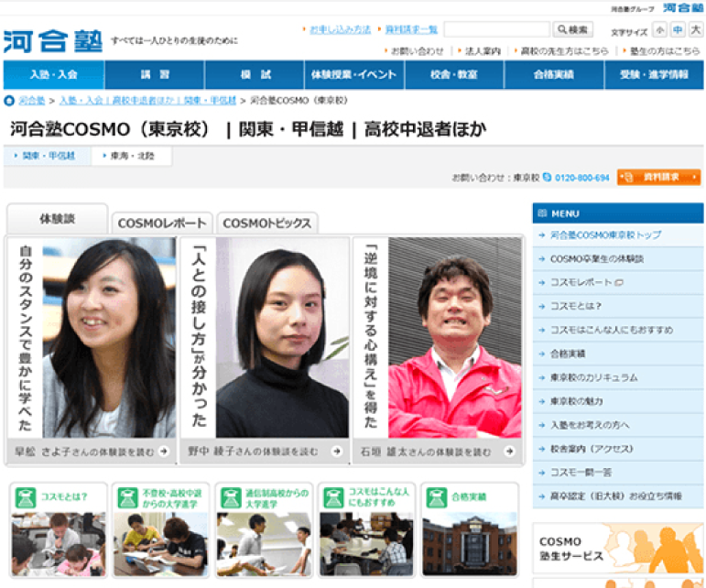Click arrow icon beside 野中 綾子さんの体験談
The image size is (706, 588).
point(337,452)
